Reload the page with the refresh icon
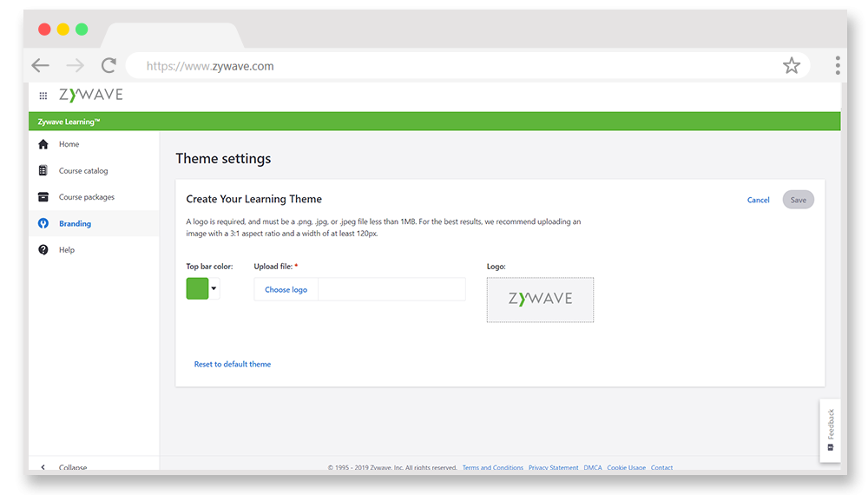868x495 pixels. tap(108, 65)
